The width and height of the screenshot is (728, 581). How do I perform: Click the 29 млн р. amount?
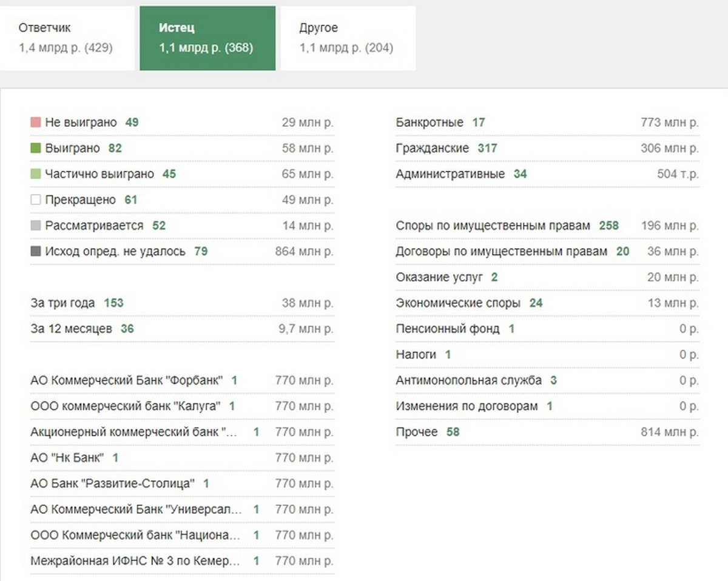(x=308, y=123)
